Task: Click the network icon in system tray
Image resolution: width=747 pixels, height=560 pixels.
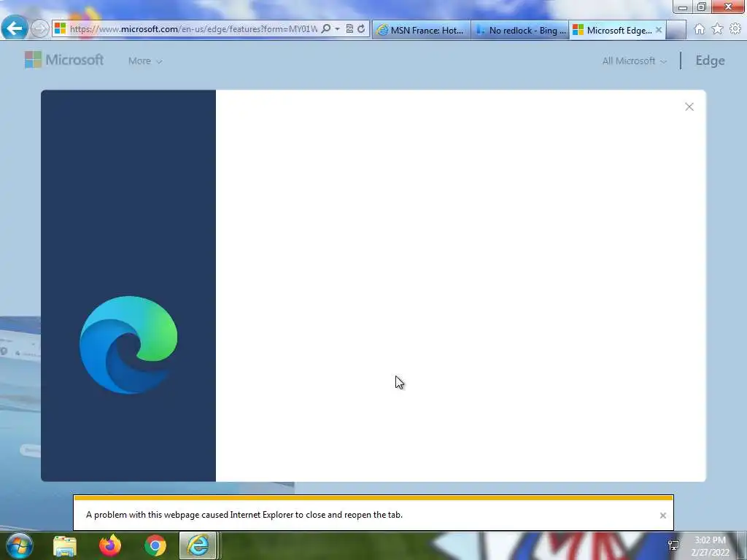Action: 673,545
